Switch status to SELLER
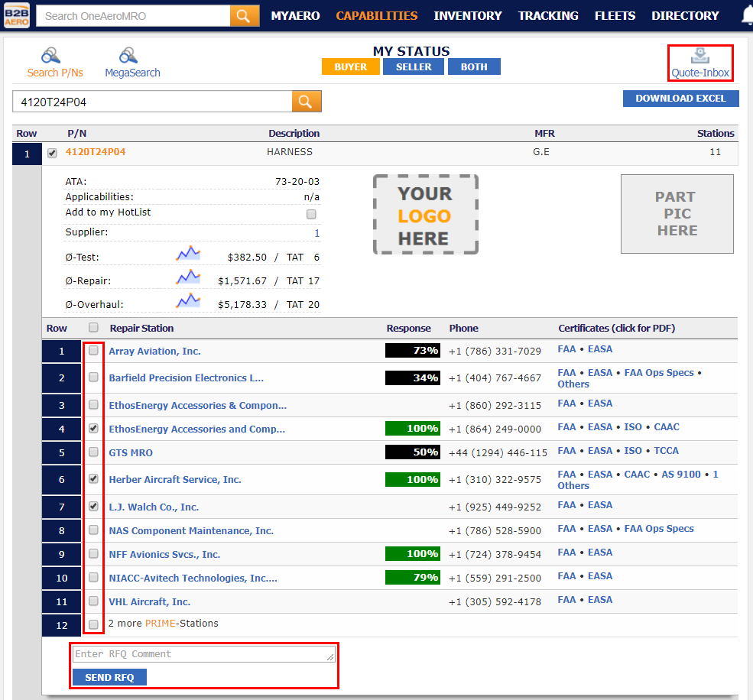 coord(414,66)
